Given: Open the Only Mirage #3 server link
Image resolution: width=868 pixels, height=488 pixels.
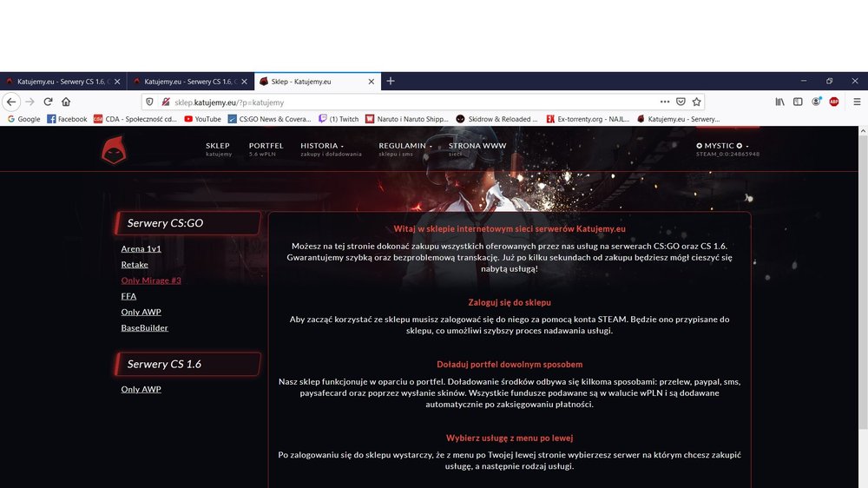Looking at the screenshot, I should click(151, 280).
